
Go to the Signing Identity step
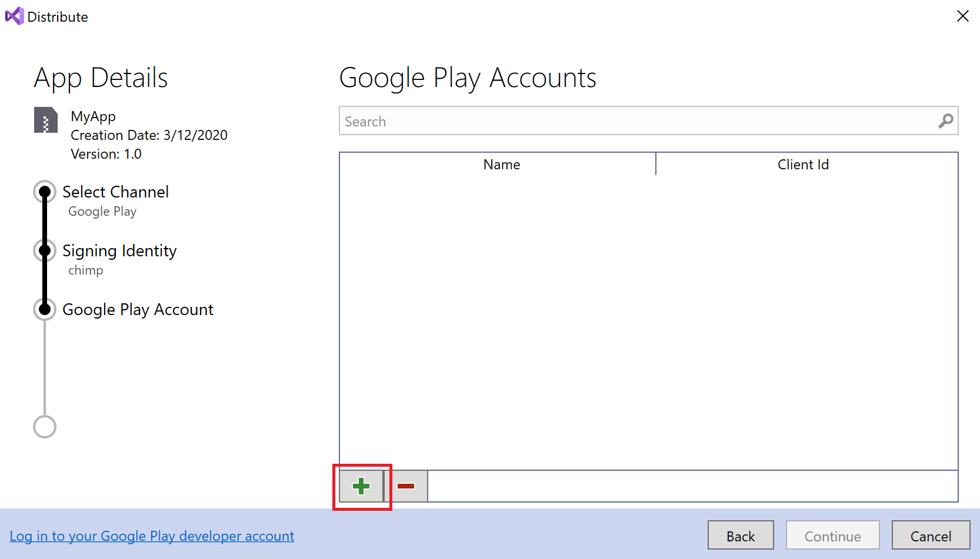pyautogui.click(x=119, y=251)
